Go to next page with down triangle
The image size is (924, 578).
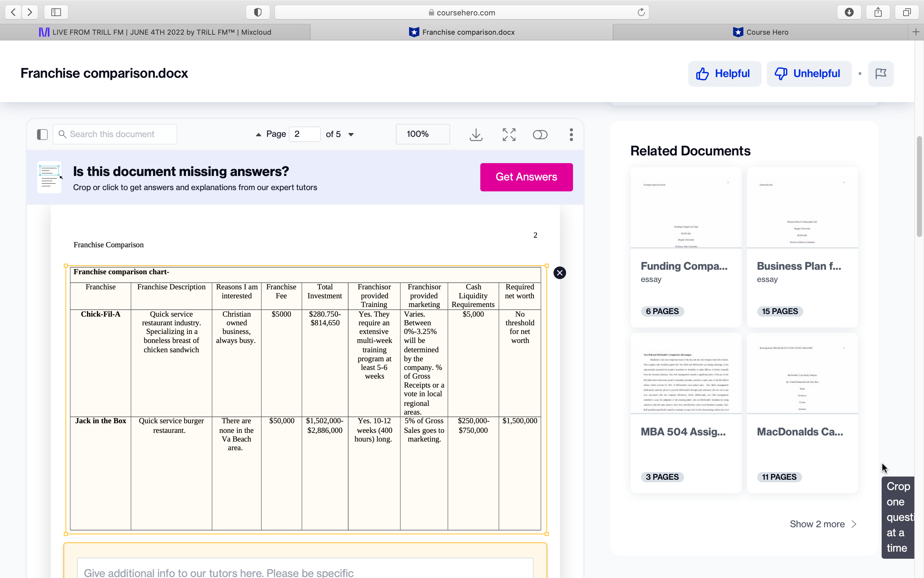[351, 134]
